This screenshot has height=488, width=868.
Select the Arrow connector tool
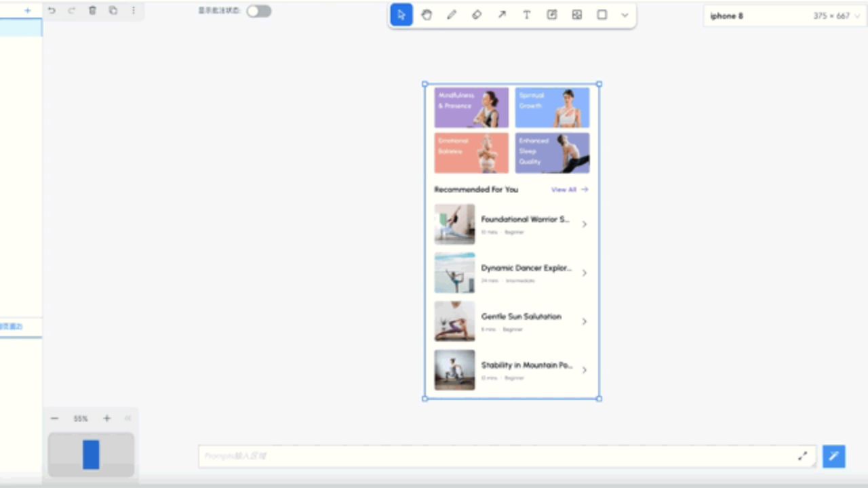tap(502, 15)
